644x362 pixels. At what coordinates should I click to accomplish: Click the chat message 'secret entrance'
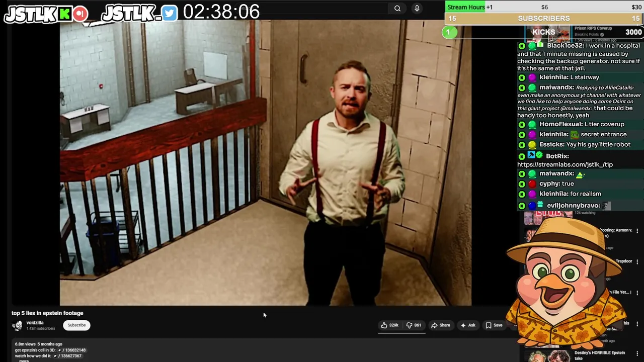603,135
